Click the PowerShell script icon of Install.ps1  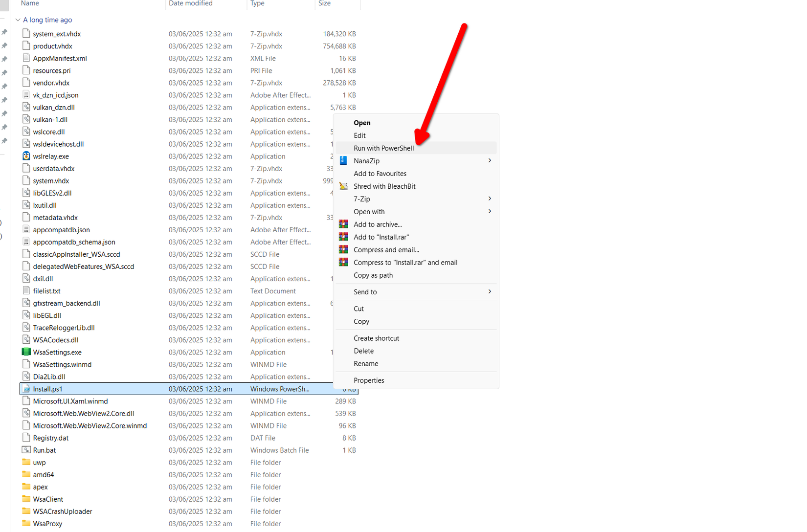click(26, 388)
